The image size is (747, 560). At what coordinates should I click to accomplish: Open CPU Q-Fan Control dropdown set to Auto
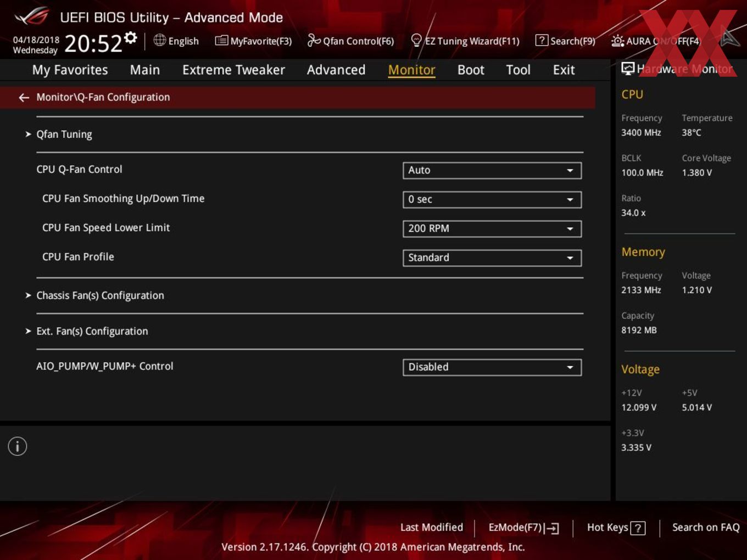pos(492,170)
